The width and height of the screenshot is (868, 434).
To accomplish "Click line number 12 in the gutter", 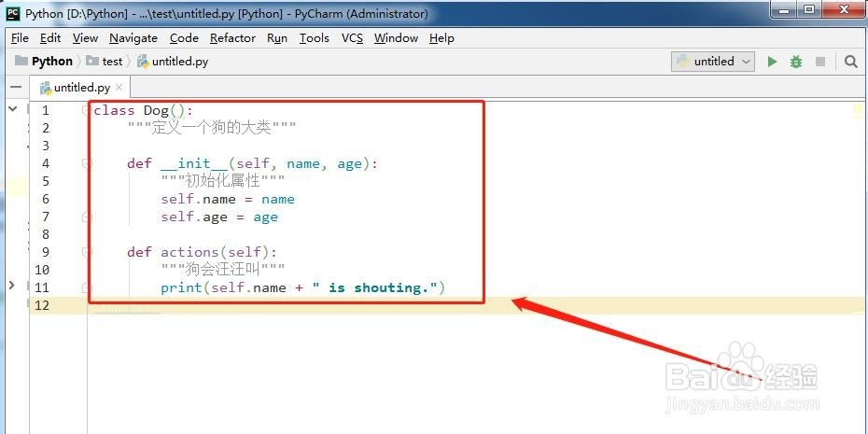I will click(42, 305).
